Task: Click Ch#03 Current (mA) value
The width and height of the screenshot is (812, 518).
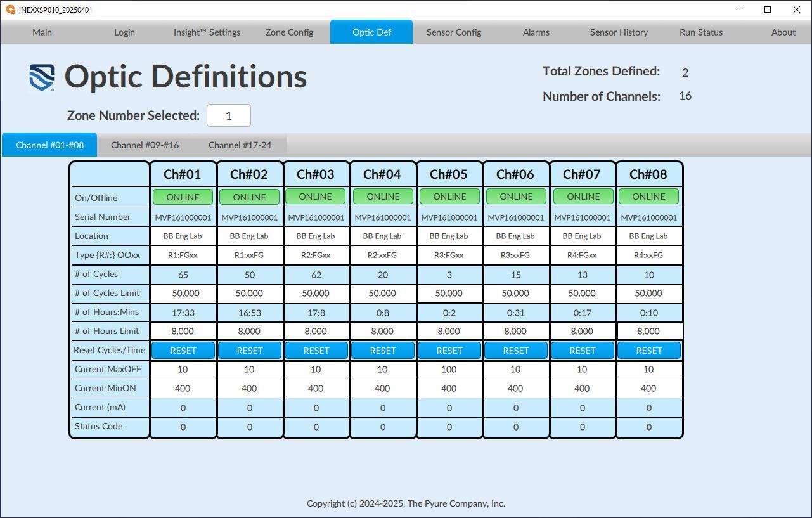Action: [316, 408]
